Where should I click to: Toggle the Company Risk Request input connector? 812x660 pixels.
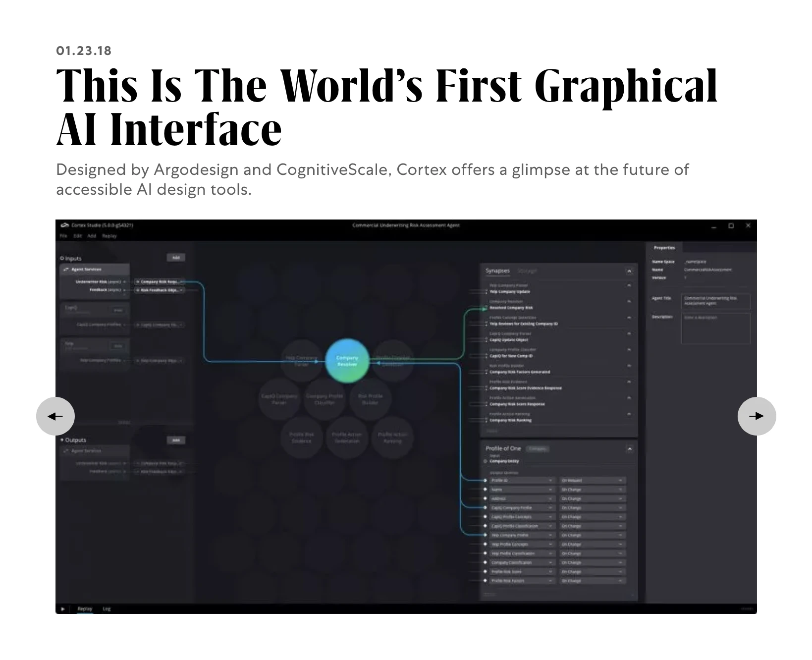point(137,281)
